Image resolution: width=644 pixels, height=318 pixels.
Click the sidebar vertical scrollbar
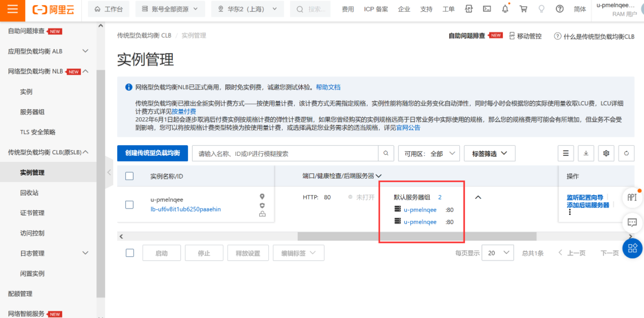pos(101,183)
